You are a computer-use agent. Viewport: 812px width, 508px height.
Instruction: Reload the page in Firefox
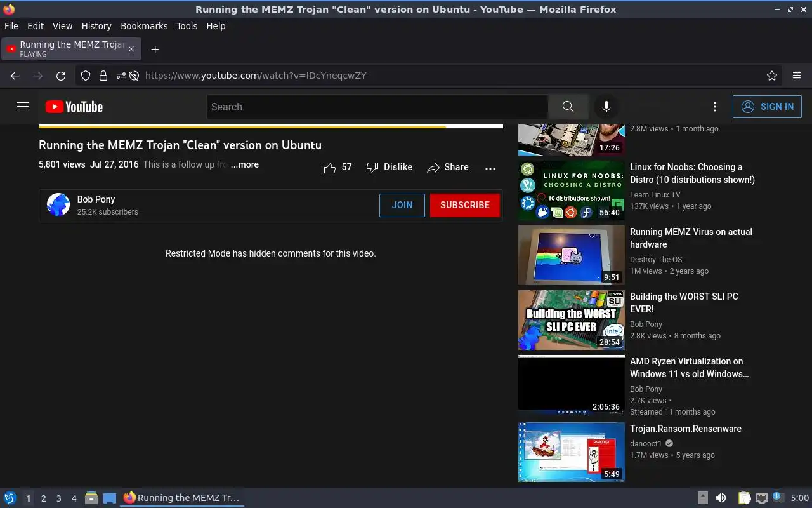(61, 76)
